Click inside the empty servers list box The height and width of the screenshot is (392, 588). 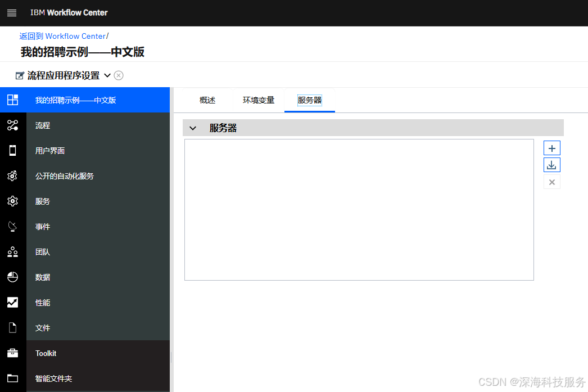pyautogui.click(x=359, y=210)
